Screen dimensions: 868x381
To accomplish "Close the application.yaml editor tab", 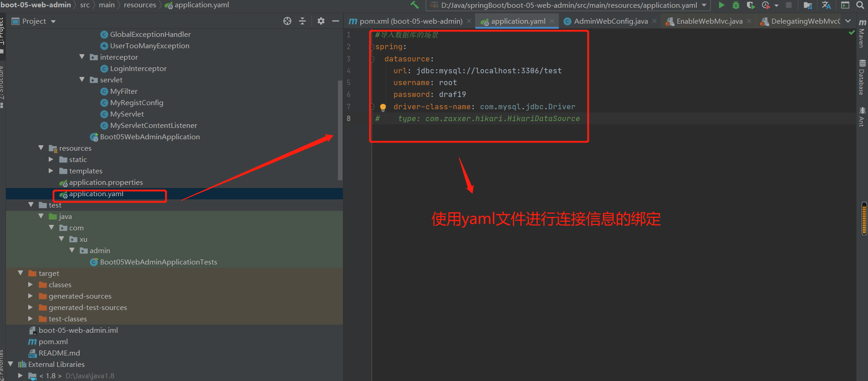I will pos(552,21).
